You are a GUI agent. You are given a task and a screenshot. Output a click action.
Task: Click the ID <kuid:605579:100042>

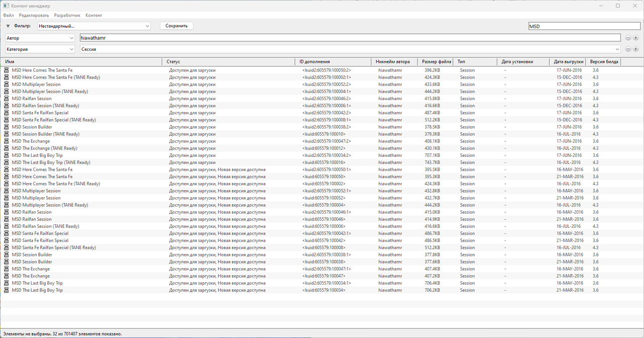click(324, 240)
